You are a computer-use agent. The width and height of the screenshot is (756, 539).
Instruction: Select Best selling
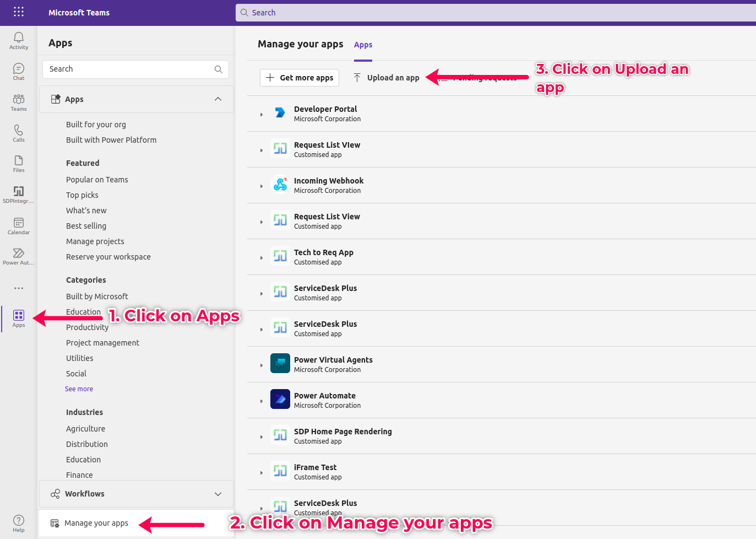tap(86, 226)
